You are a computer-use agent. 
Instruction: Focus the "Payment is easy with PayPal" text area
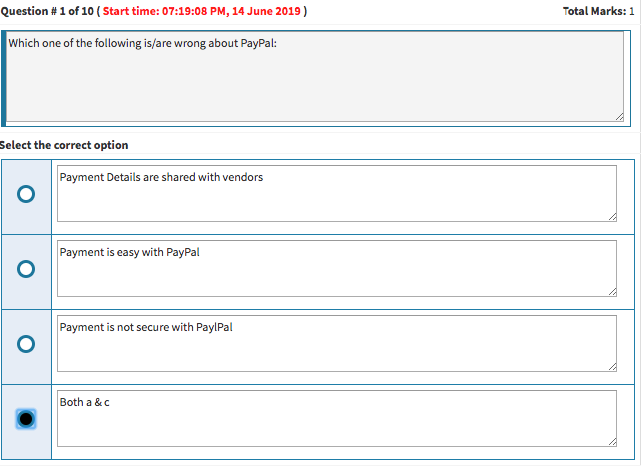tap(336, 269)
